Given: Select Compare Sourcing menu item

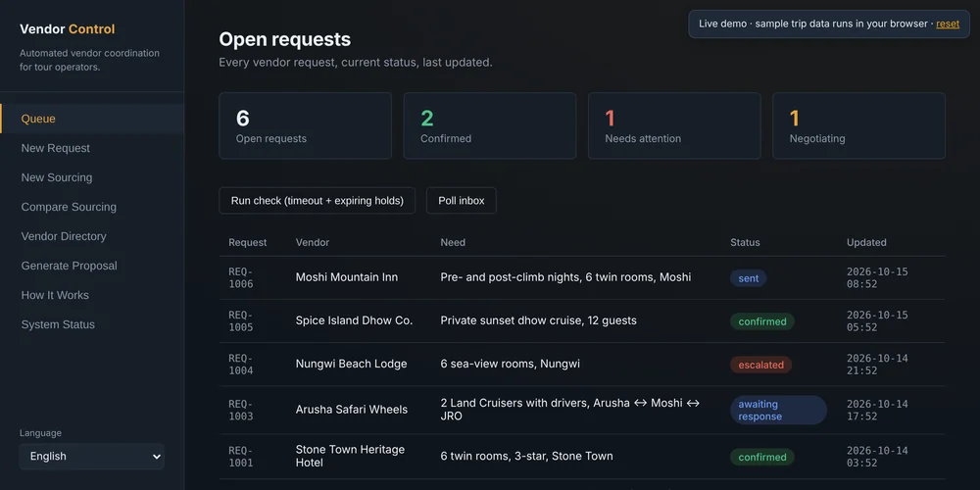Looking at the screenshot, I should [92, 207].
